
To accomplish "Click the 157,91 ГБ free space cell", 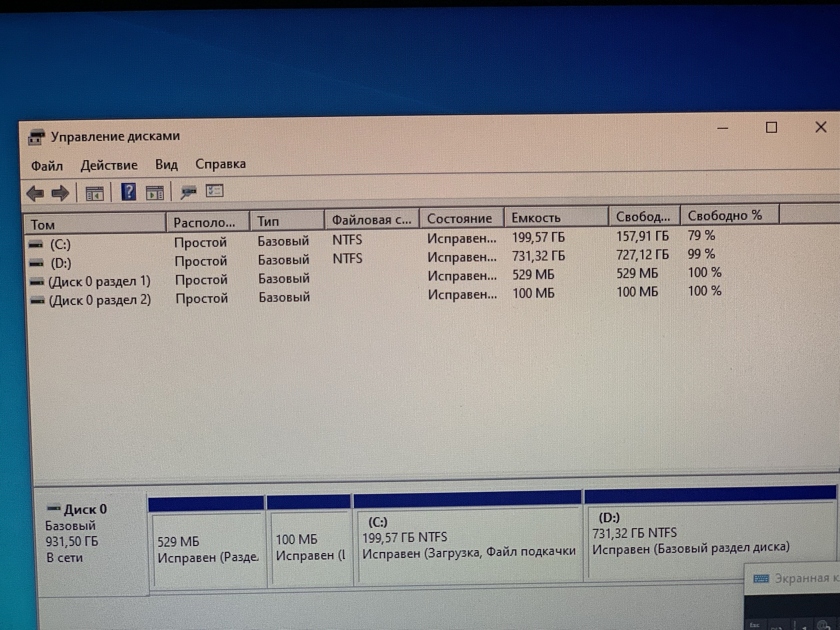I will [643, 236].
